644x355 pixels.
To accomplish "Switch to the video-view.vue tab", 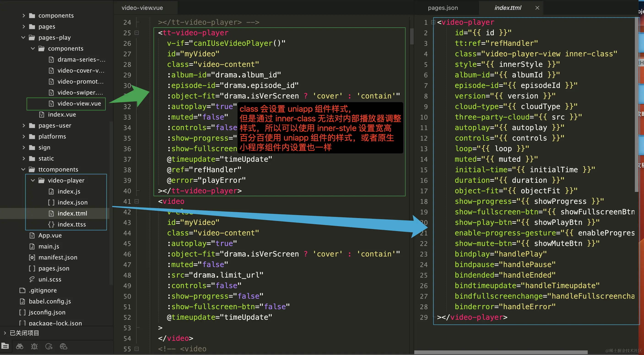I will (x=142, y=8).
